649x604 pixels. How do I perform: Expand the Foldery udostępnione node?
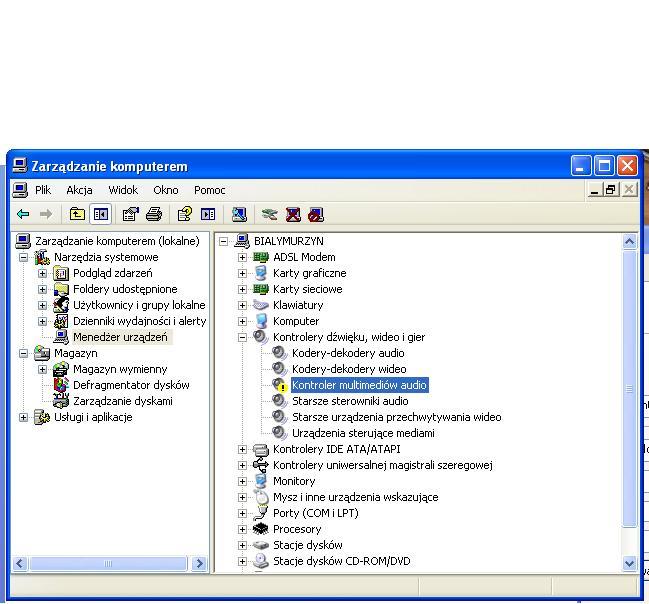pyautogui.click(x=42, y=289)
